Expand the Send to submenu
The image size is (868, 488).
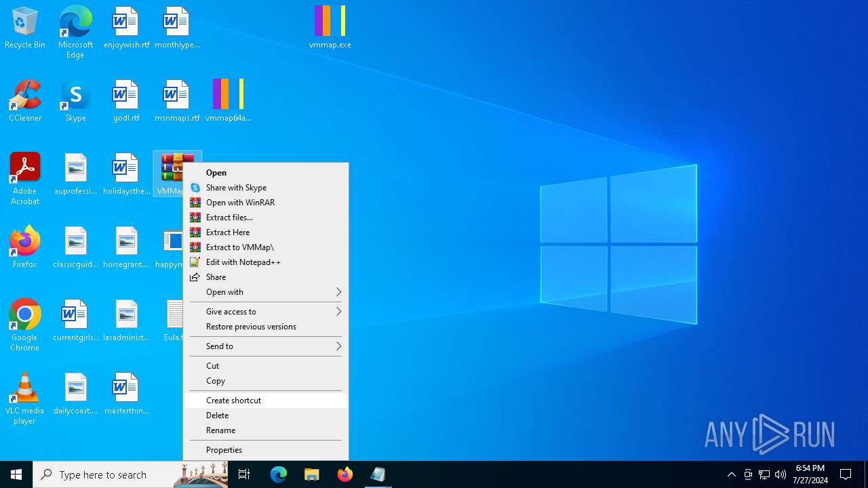[x=266, y=346]
